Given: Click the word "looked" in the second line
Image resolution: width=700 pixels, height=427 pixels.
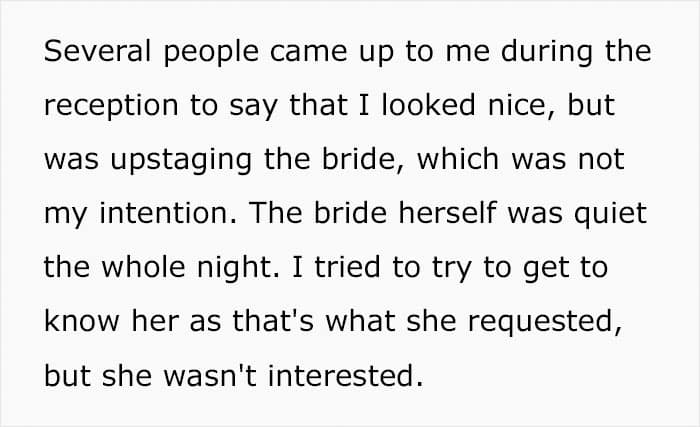Looking at the screenshot, I should pyautogui.click(x=428, y=105).
